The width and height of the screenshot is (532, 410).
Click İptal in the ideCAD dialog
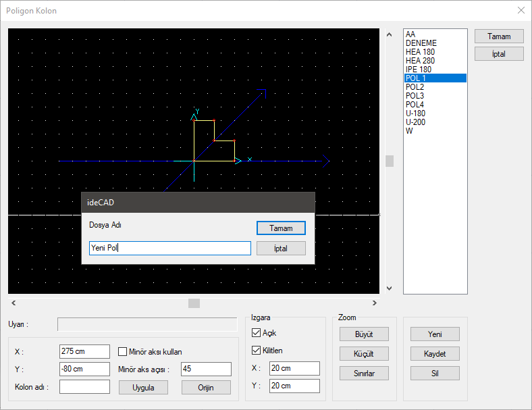point(281,249)
